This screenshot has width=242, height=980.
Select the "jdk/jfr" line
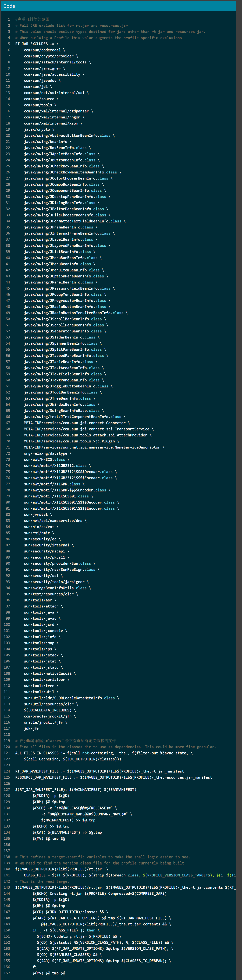click(x=32, y=728)
